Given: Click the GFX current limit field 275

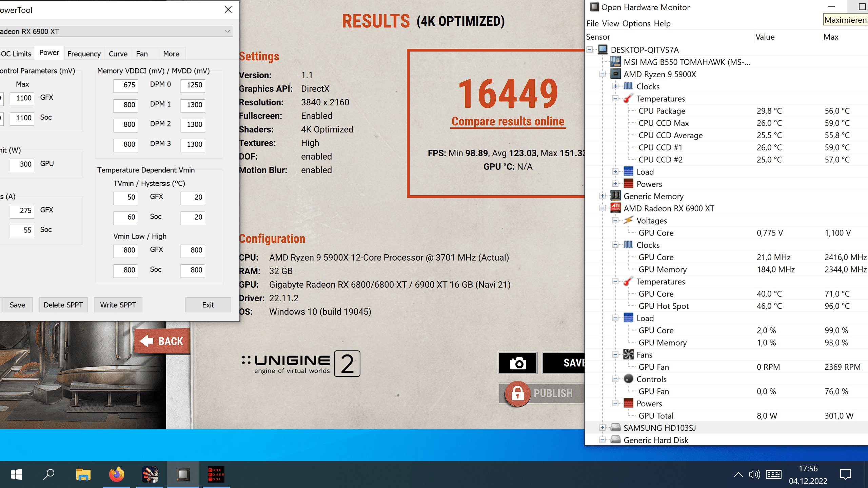Looking at the screenshot, I should (22, 211).
